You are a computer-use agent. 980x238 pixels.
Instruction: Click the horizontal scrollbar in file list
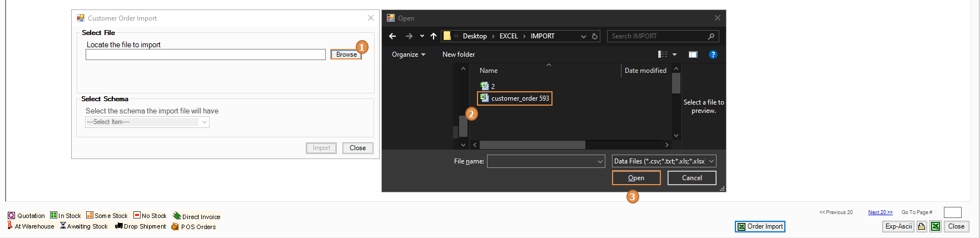pos(532,145)
